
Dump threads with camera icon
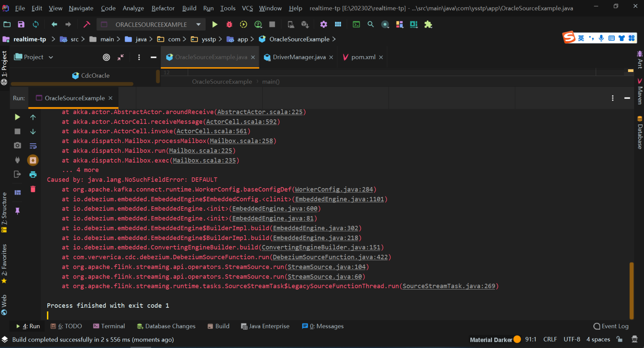click(17, 145)
